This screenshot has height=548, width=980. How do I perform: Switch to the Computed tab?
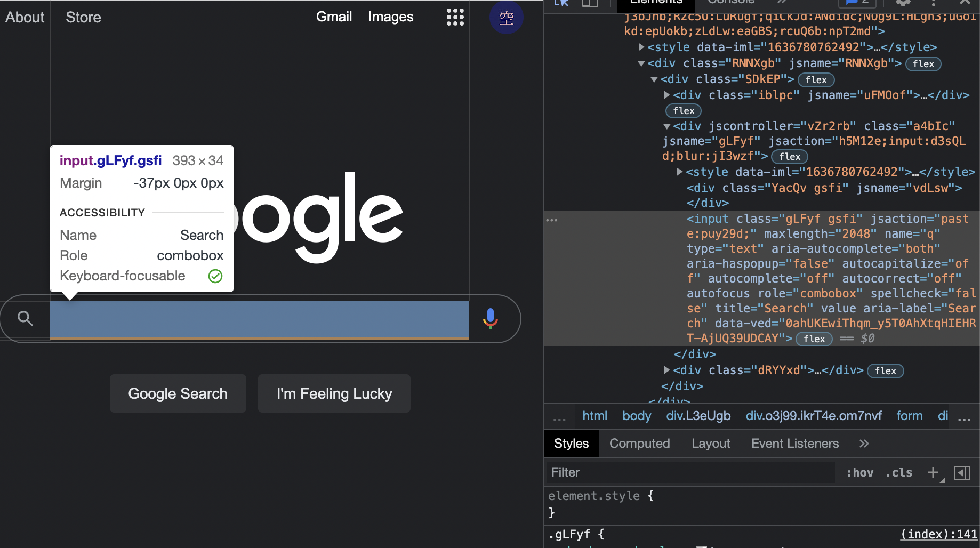coord(639,444)
